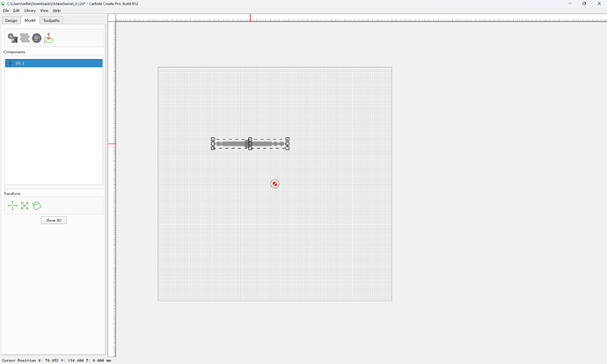Screen dimensions: 607x364
Task: Select the STL 2 component in list
Action: coord(54,63)
